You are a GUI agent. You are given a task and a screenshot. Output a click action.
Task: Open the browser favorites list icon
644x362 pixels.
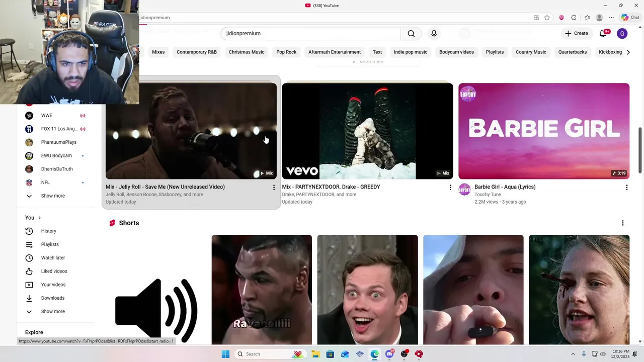click(587, 18)
